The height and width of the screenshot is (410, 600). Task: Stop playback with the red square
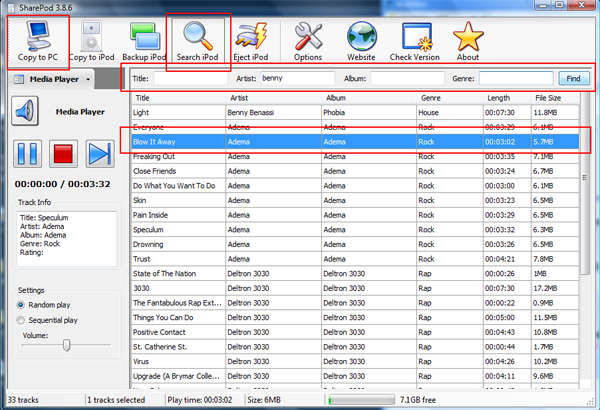pyautogui.click(x=63, y=154)
